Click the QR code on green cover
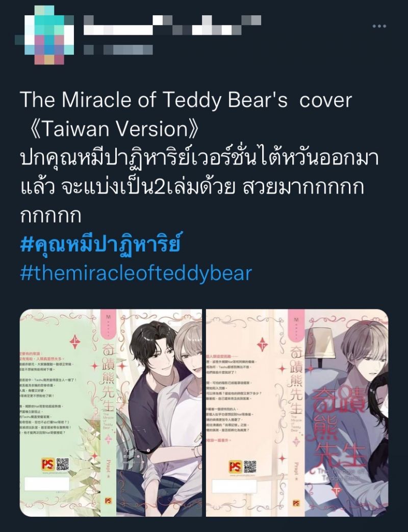Screen dimensions: 408x532 pos(62,464)
